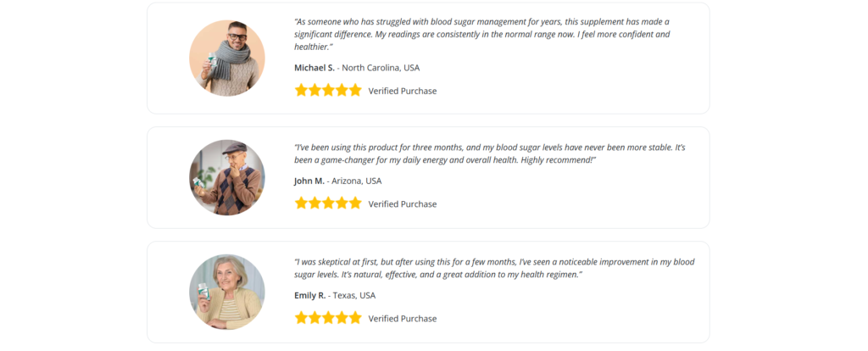Click the first star in Emily's rating
This screenshot has width=868, height=351.
(301, 318)
